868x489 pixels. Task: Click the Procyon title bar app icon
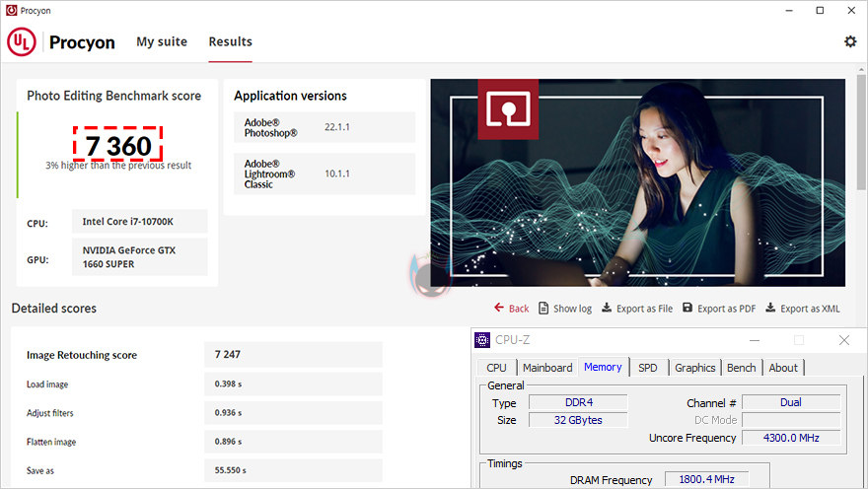tap(11, 10)
